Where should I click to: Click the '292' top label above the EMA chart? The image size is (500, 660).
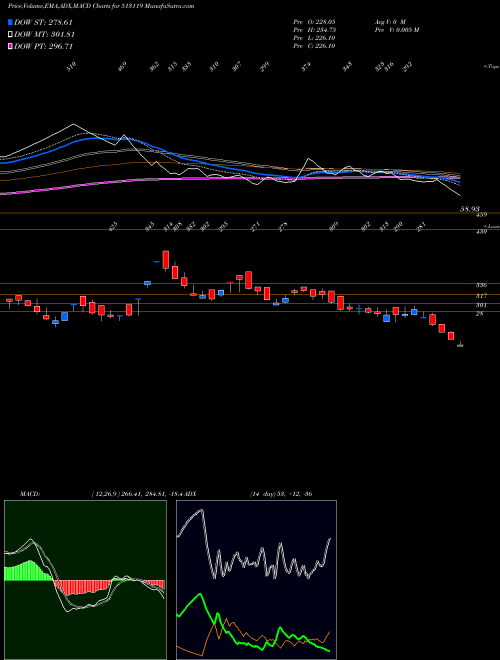[x=407, y=66]
